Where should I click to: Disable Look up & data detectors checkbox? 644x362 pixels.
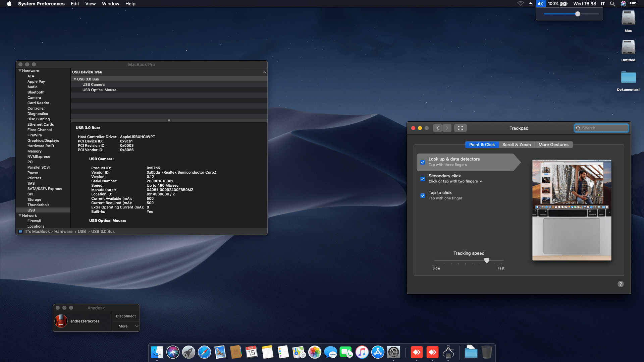click(x=423, y=162)
